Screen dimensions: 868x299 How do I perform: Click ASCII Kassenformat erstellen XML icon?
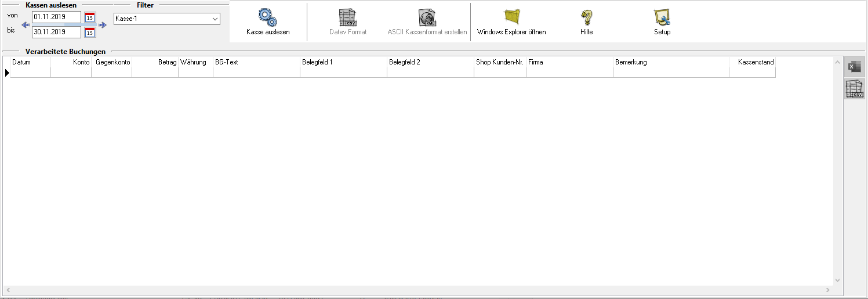pos(427,17)
